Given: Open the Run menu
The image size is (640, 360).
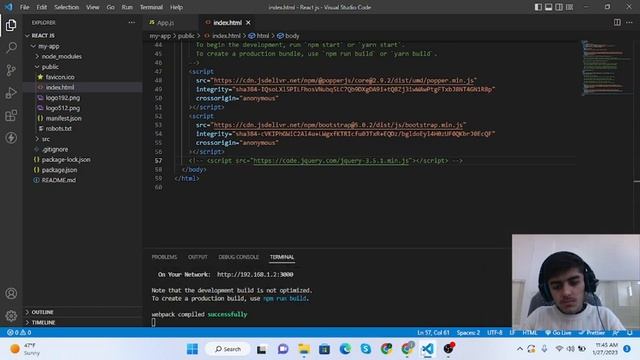Looking at the screenshot, I should [127, 7].
